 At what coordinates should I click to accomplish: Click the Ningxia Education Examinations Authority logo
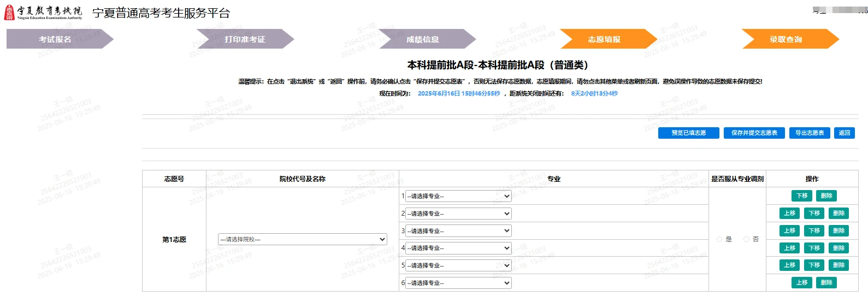(43, 13)
